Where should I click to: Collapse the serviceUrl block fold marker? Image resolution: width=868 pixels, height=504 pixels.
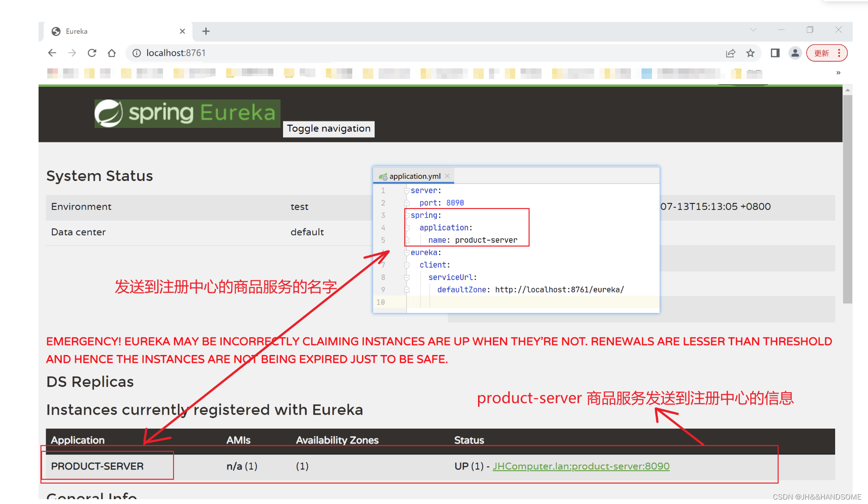tap(407, 277)
